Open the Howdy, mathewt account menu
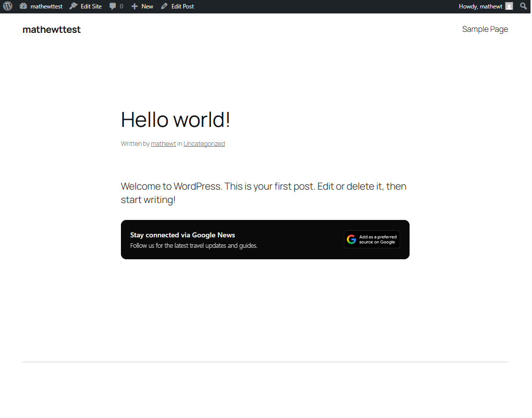The width and height of the screenshot is (532, 418). 480,6
